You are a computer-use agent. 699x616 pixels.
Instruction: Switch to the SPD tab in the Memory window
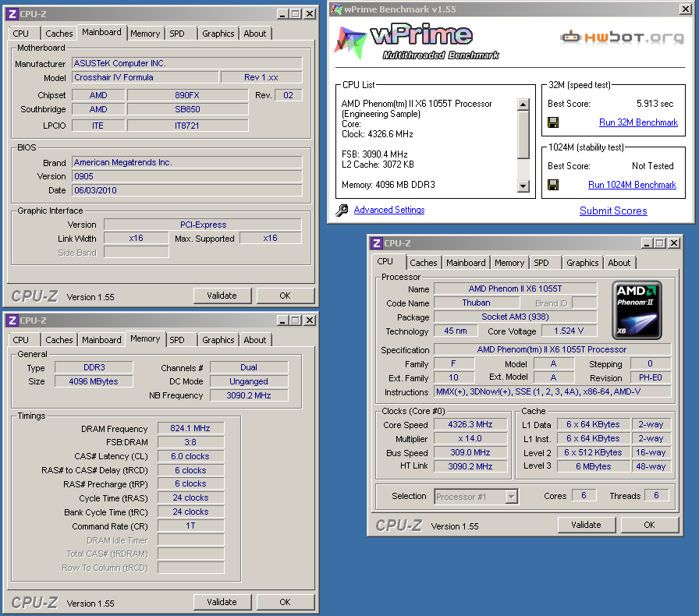177,340
